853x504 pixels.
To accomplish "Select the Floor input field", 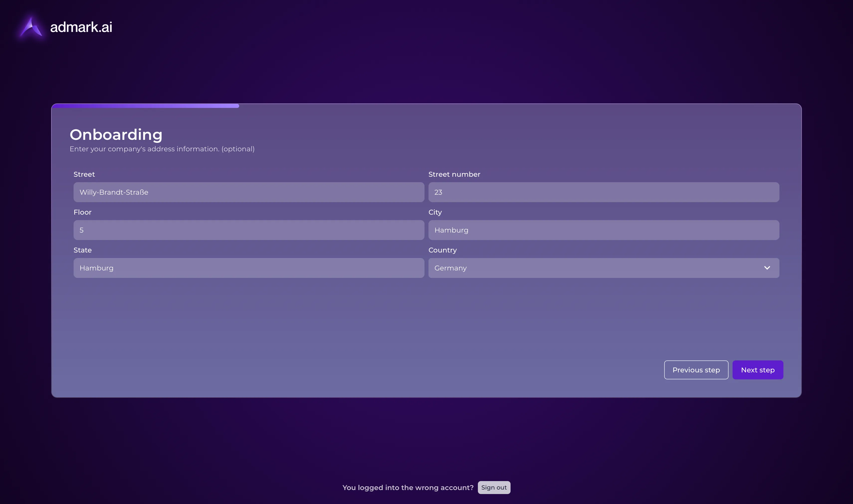I will click(x=248, y=230).
